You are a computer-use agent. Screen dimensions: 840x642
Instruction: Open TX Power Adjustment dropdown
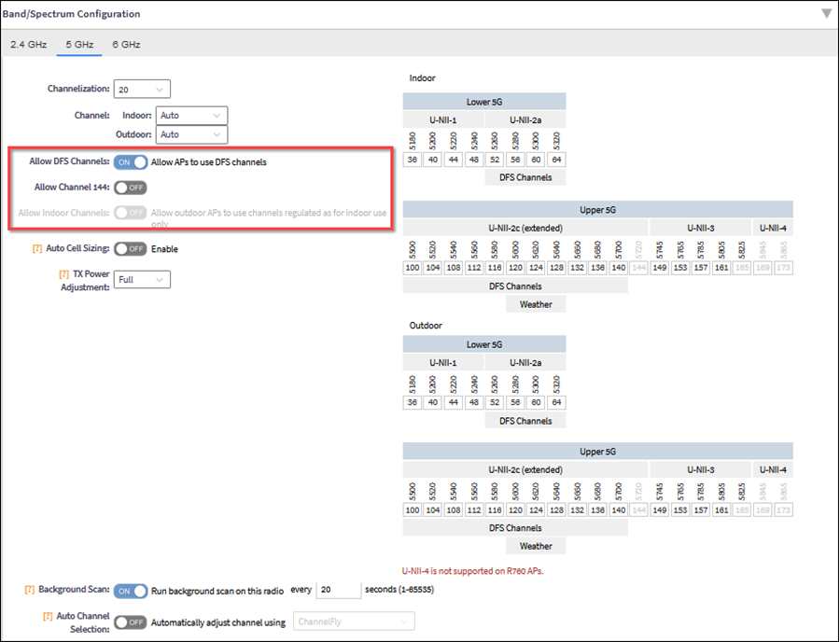pyautogui.click(x=142, y=280)
